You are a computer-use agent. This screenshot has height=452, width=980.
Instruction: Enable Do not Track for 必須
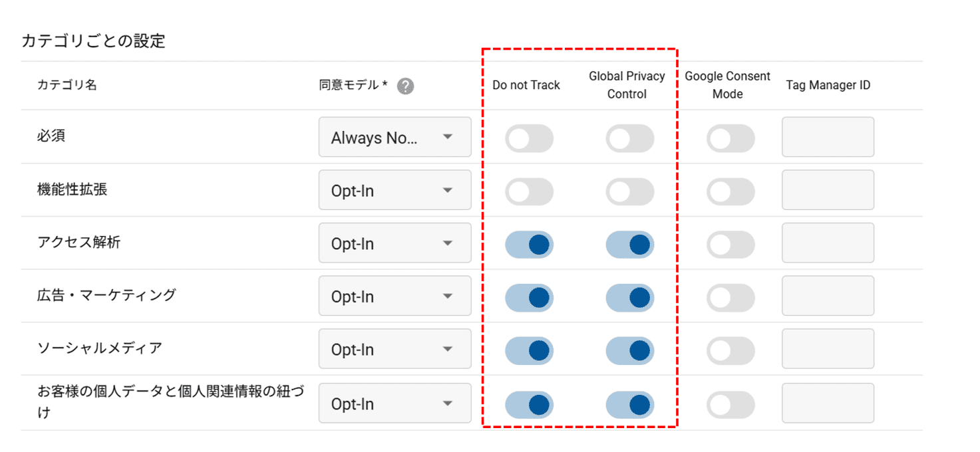pos(529,137)
